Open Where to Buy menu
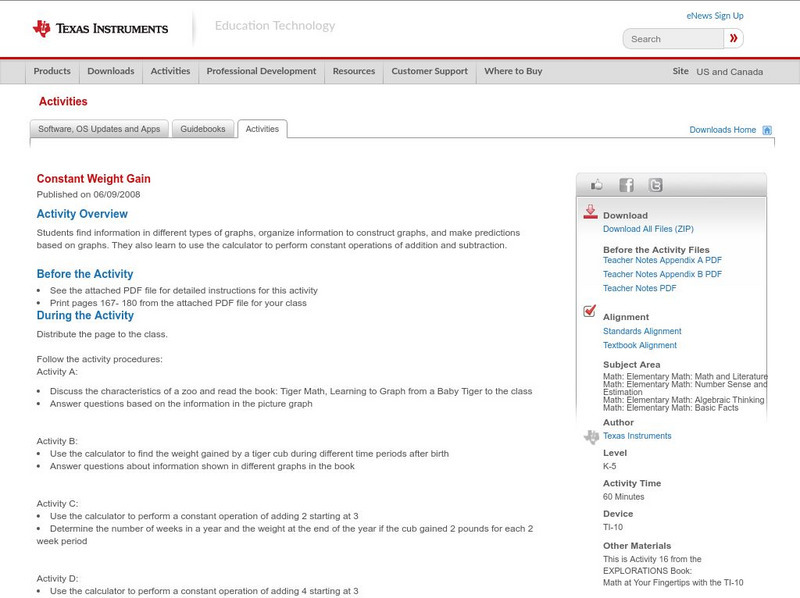Viewport: 800px width, 598px height. (x=513, y=71)
